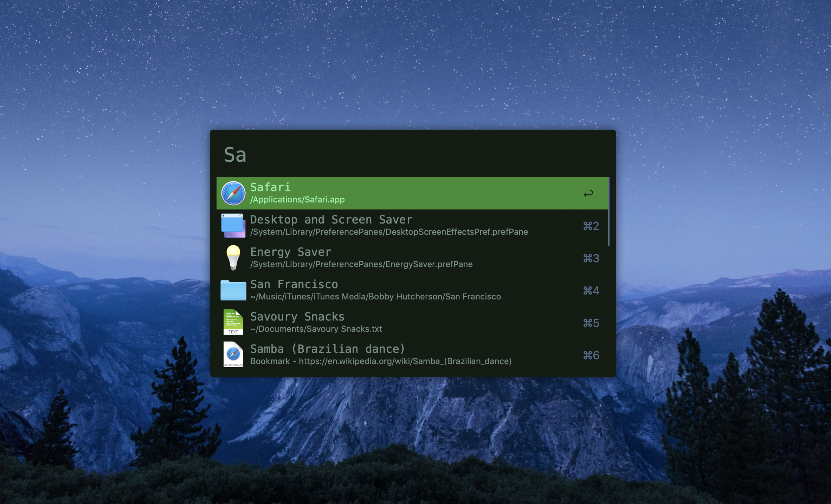Click the San Francisco folder icon

pyautogui.click(x=233, y=290)
